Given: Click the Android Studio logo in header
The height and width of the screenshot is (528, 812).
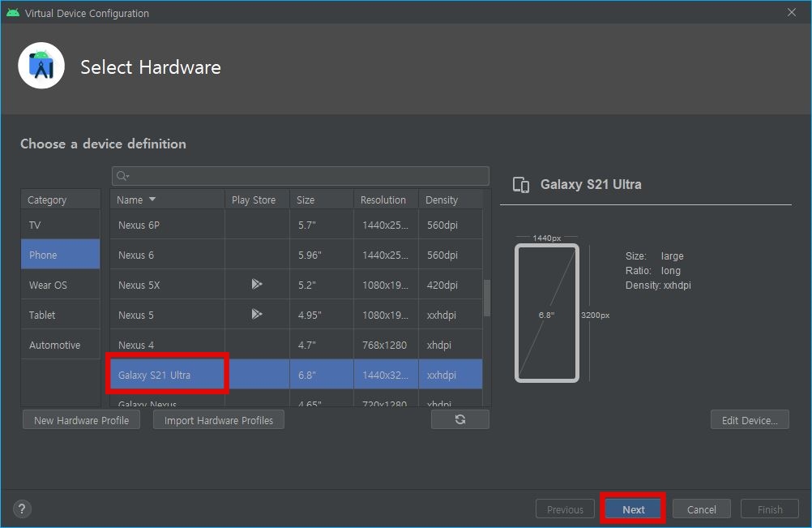Looking at the screenshot, I should (41, 66).
